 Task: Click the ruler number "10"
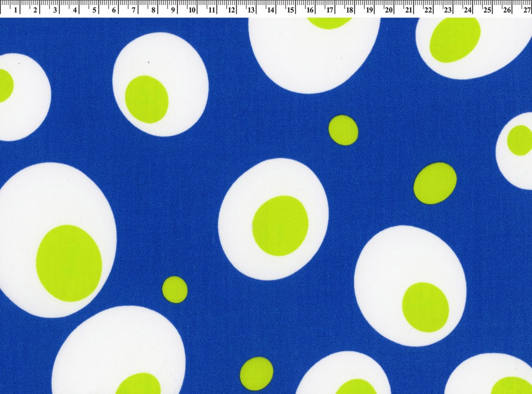[192, 10]
